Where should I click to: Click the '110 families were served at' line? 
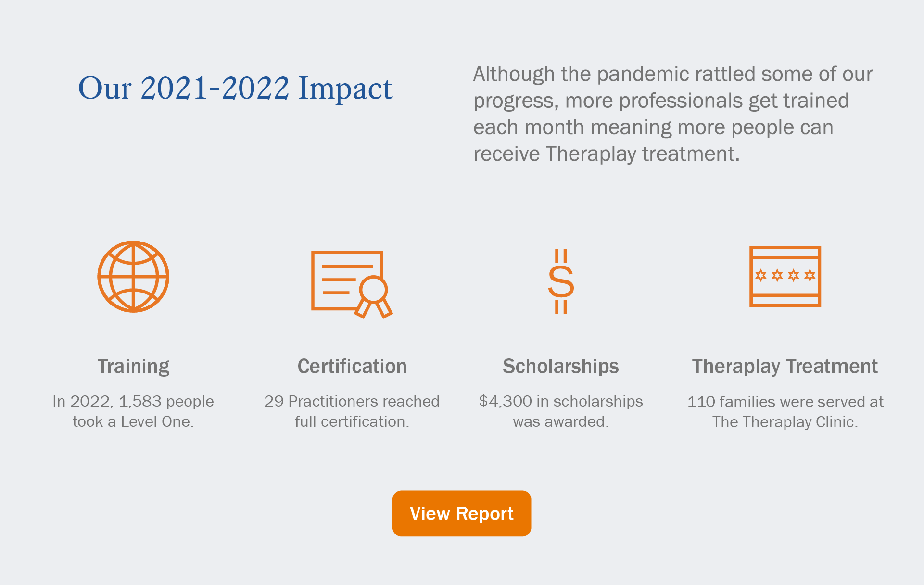pos(785,402)
